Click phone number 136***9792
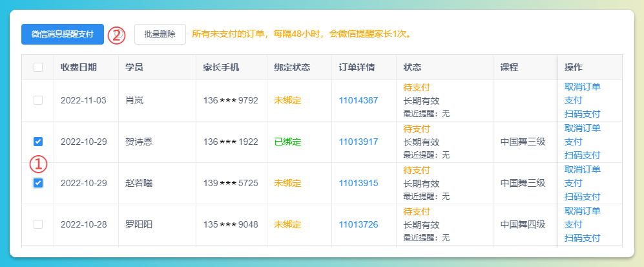Image resolution: width=644 pixels, height=267 pixels. pyautogui.click(x=231, y=100)
